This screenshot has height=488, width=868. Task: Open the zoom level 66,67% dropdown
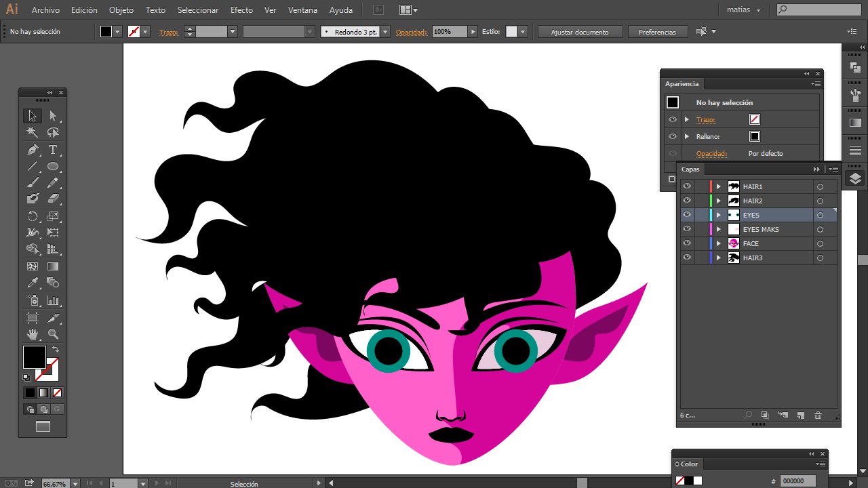tap(74, 484)
